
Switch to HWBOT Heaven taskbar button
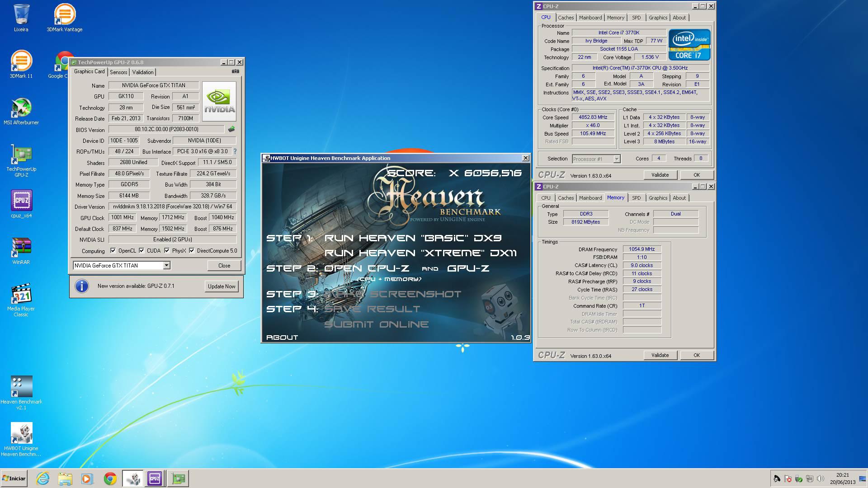(133, 479)
